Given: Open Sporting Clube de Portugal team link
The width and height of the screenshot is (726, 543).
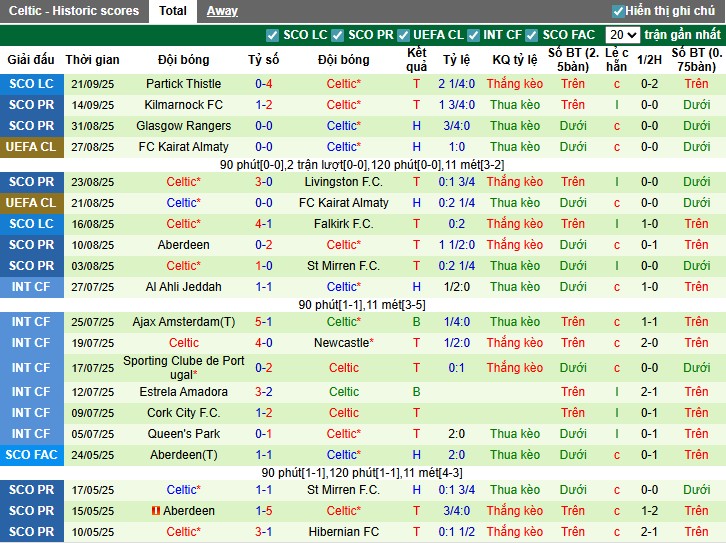Looking at the screenshot, I should tap(183, 368).
